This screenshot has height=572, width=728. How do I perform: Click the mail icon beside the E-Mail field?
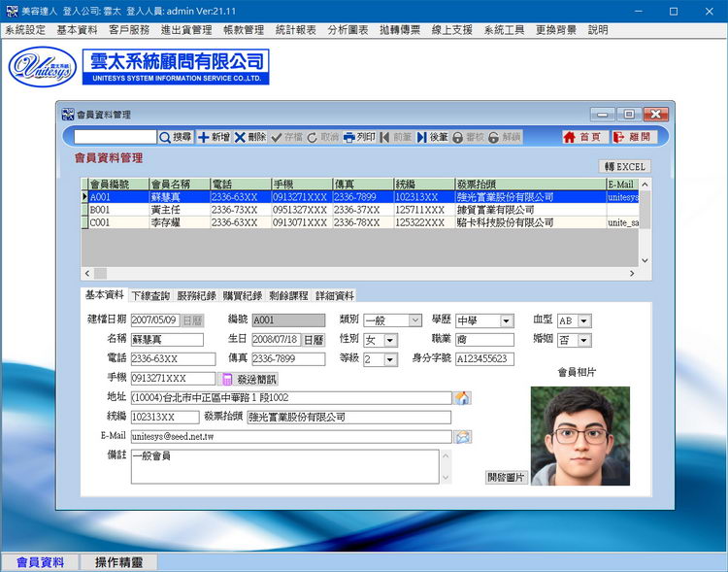click(463, 437)
